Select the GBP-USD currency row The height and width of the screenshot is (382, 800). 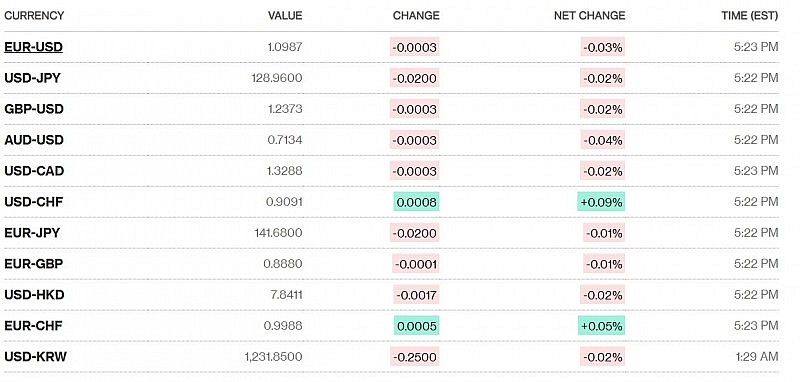pos(391,109)
